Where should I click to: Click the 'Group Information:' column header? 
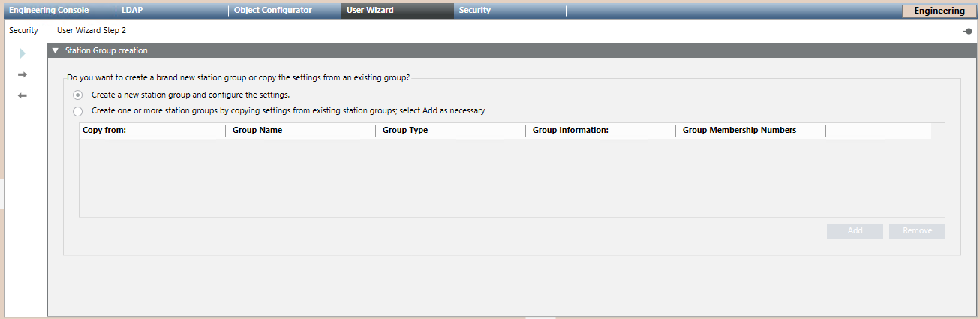[x=570, y=131]
